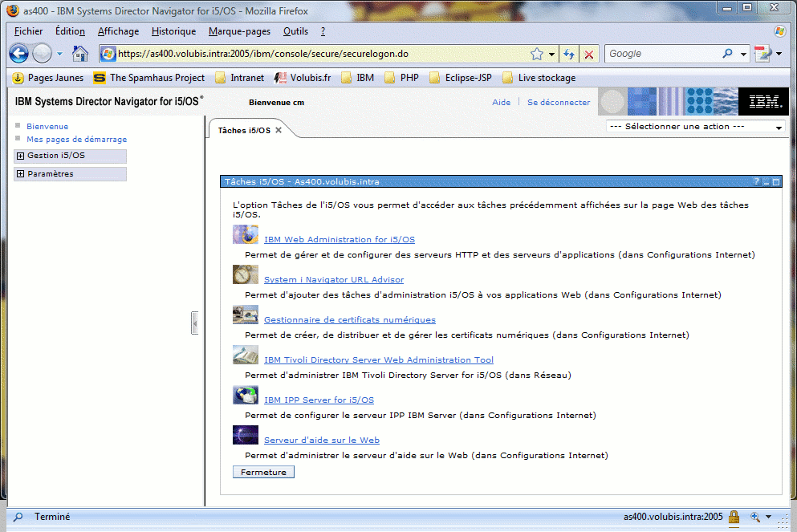Open the Affichage menu
This screenshot has width=797, height=532.
119,31
